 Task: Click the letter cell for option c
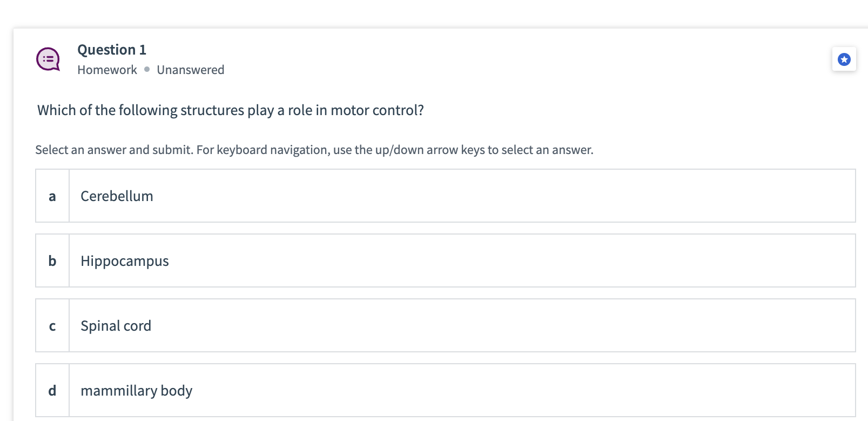52,325
